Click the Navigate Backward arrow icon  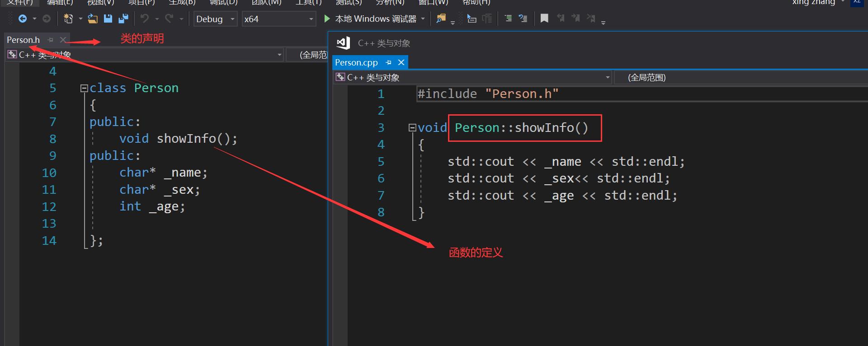click(22, 19)
